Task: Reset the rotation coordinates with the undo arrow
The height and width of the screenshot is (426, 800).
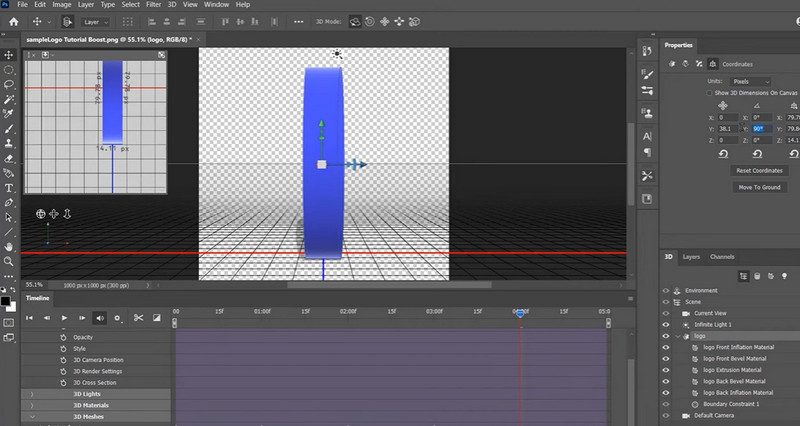Action: tap(758, 153)
